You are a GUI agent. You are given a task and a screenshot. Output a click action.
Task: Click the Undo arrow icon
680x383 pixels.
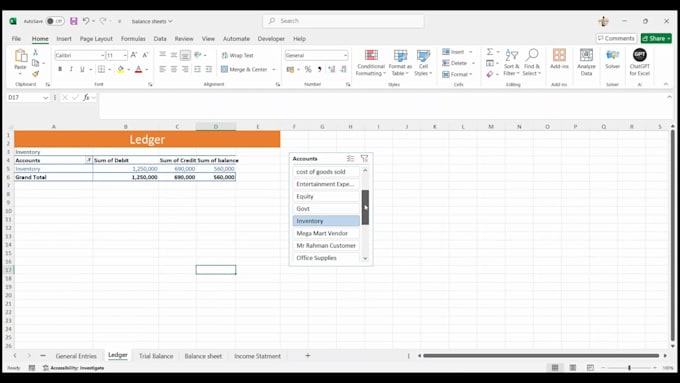(86, 21)
